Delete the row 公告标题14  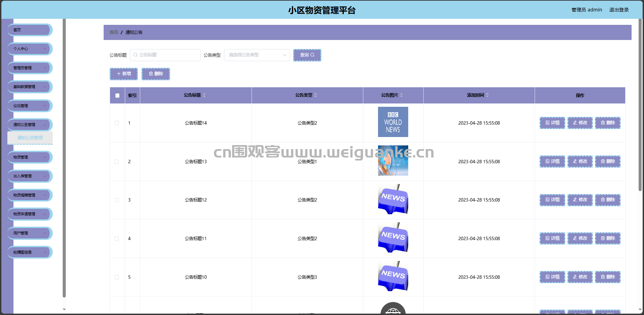[608, 123]
